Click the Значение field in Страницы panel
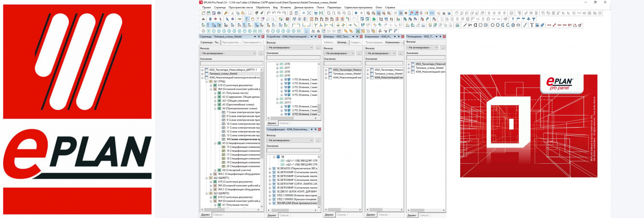 [x=232, y=63]
